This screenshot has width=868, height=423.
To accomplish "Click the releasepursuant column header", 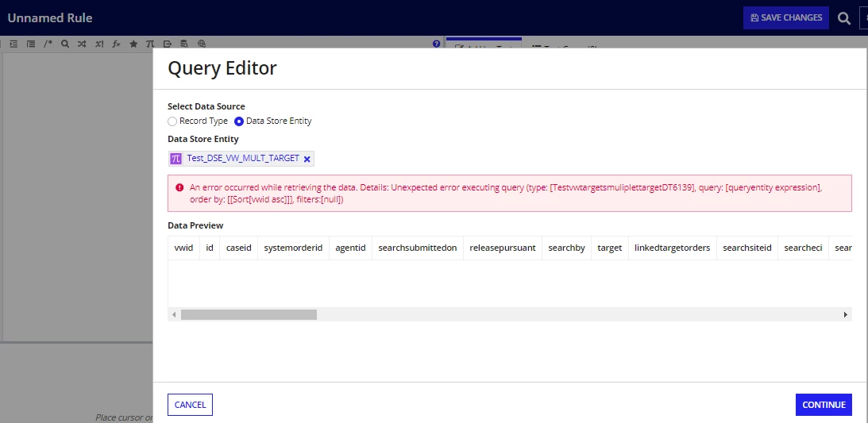I will tap(503, 248).
